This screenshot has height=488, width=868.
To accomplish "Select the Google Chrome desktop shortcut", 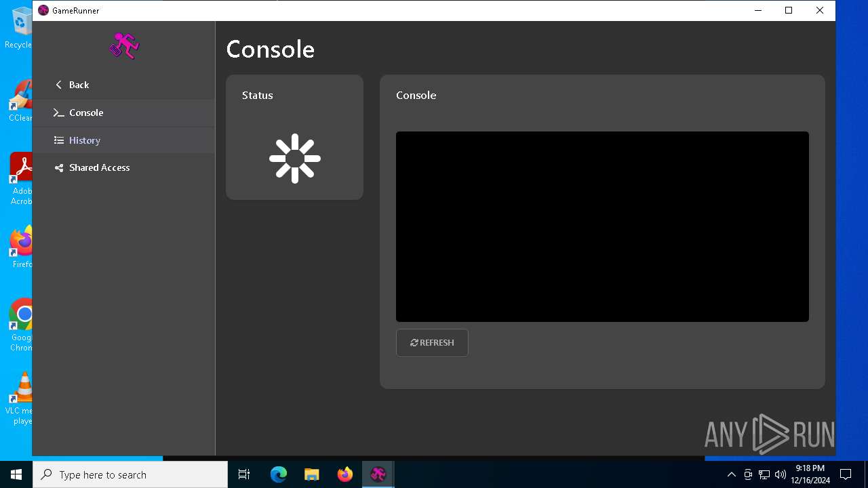I will pos(21,325).
